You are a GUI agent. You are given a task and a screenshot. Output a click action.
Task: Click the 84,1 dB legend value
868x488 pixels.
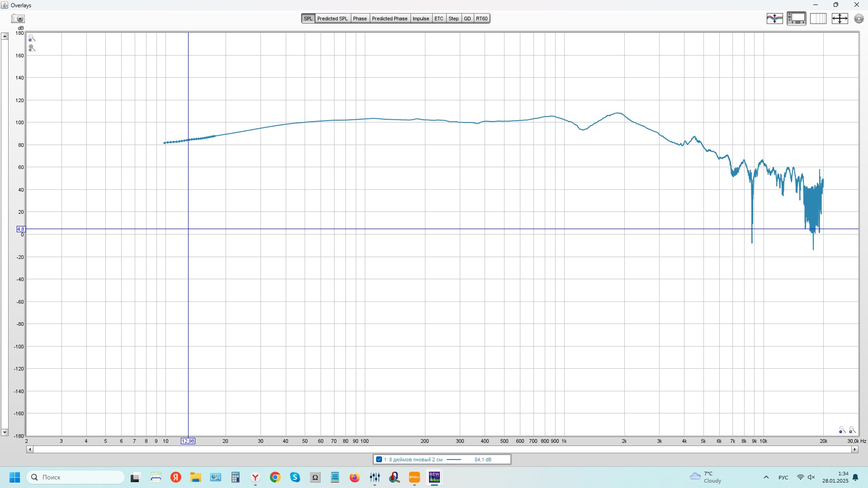483,460
